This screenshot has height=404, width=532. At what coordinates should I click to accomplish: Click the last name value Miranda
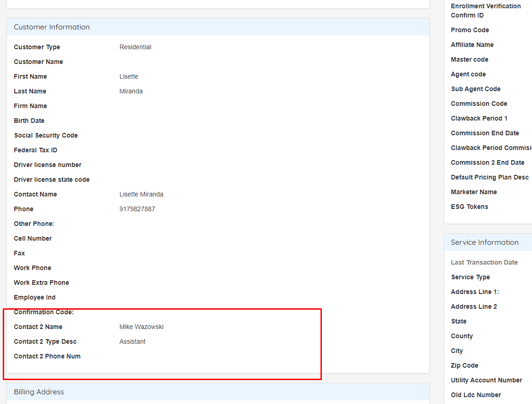click(131, 91)
